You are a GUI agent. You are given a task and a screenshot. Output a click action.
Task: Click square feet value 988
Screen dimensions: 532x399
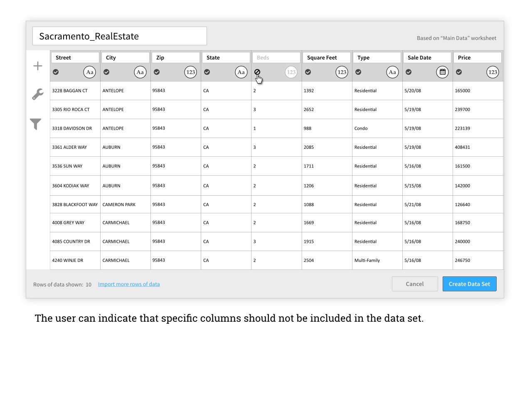pos(327,128)
